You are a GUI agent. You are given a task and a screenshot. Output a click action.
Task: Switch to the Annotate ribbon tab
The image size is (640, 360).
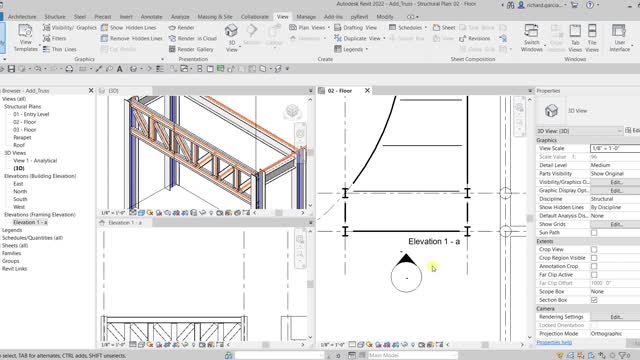151,17
